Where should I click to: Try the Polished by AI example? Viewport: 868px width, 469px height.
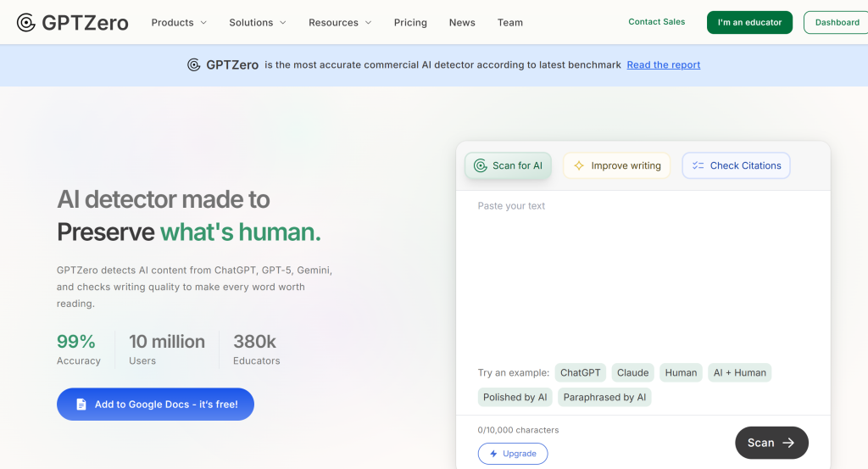click(515, 397)
